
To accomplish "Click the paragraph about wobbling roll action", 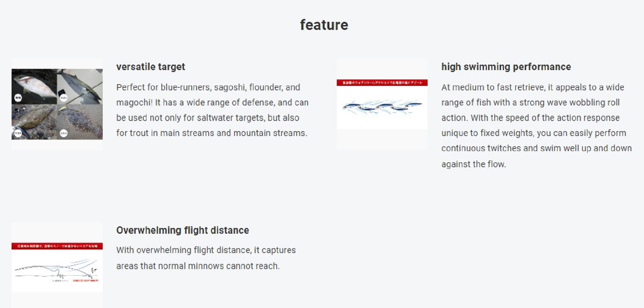I will tap(536, 125).
